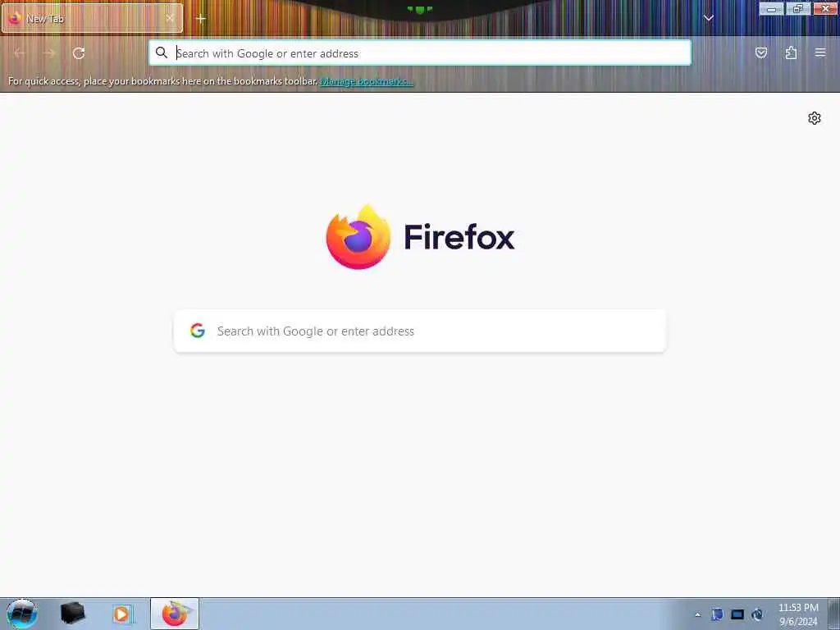
Task: Open the Firefox application menu
Action: tap(820, 52)
